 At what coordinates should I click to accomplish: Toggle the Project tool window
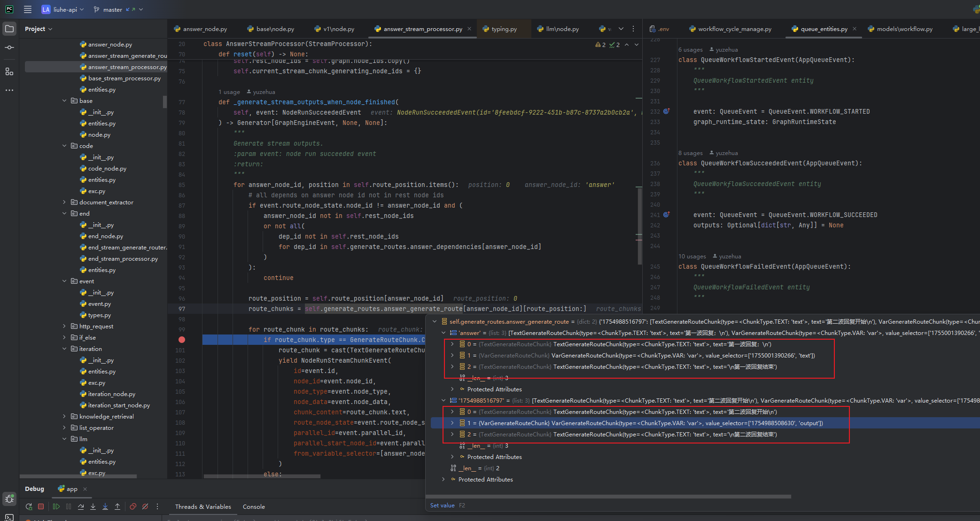[x=9, y=29]
